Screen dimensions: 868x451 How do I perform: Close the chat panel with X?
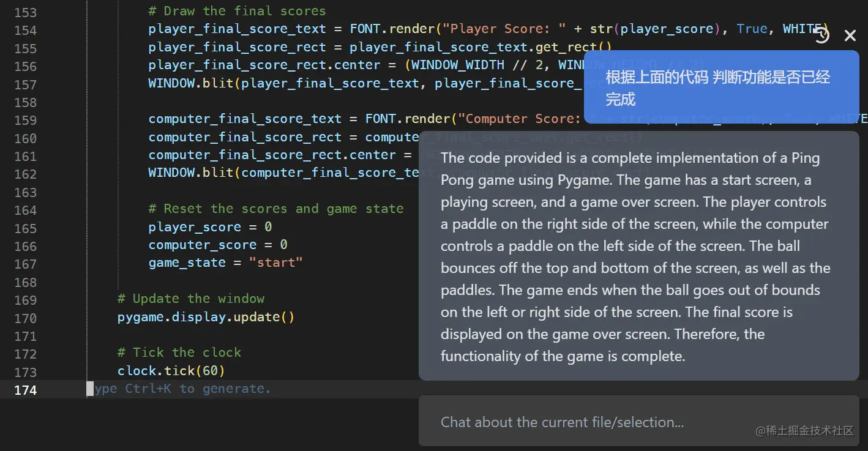pos(850,36)
